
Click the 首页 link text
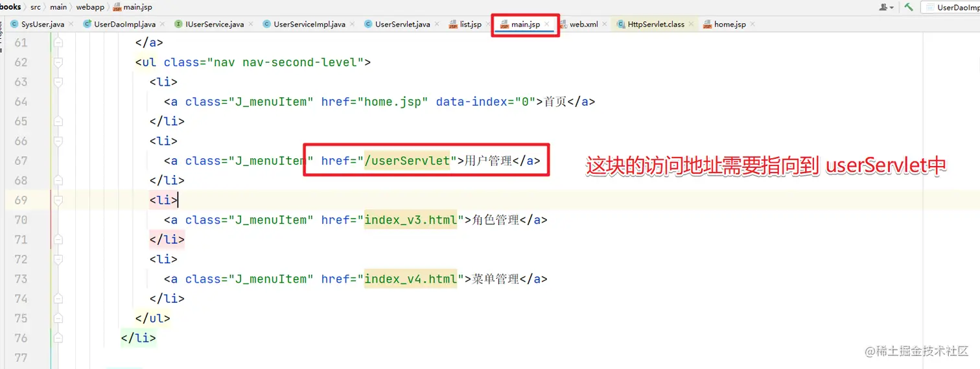tap(555, 102)
